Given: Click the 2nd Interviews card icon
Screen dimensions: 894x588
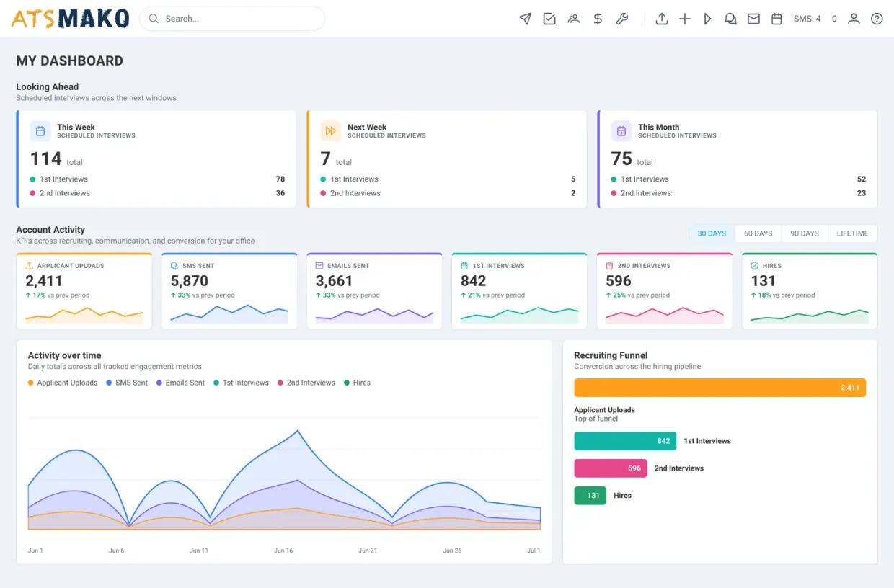Looking at the screenshot, I should click(609, 266).
